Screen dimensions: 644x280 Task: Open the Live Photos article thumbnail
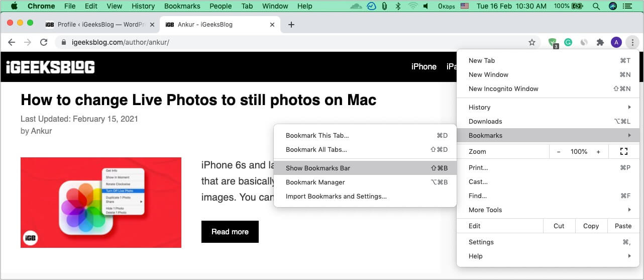101,203
